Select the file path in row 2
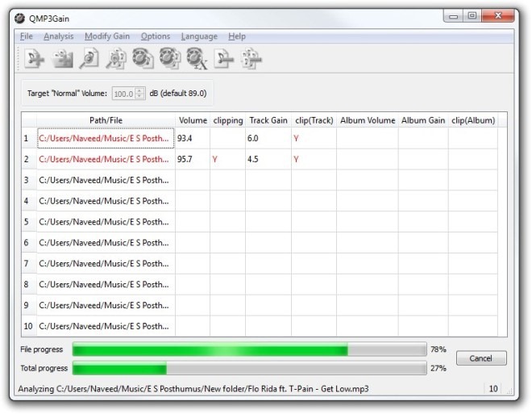 pos(106,159)
